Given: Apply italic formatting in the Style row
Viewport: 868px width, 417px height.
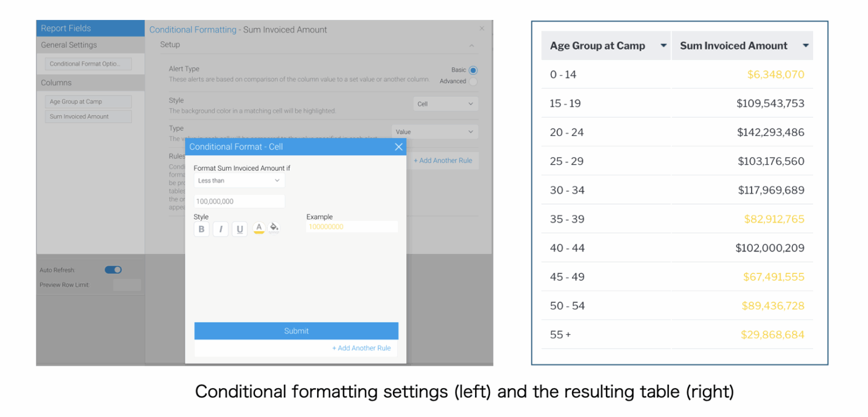Looking at the screenshot, I should click(221, 229).
